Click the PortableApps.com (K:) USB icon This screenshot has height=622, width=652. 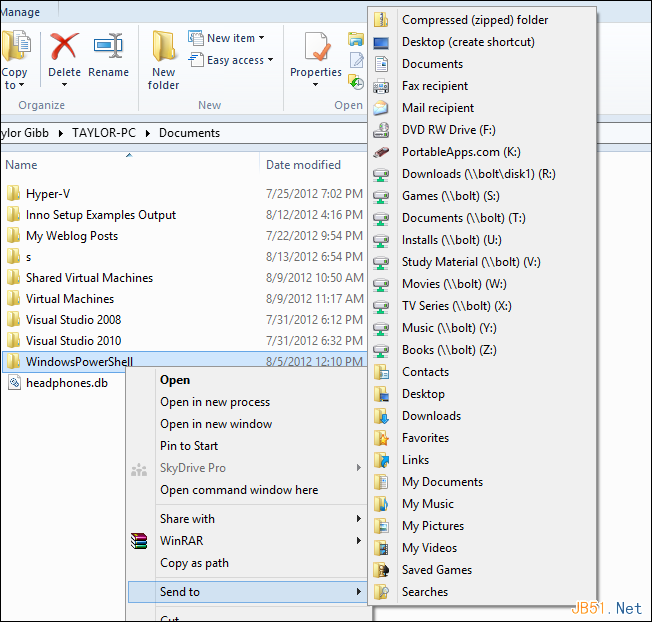tap(381, 152)
